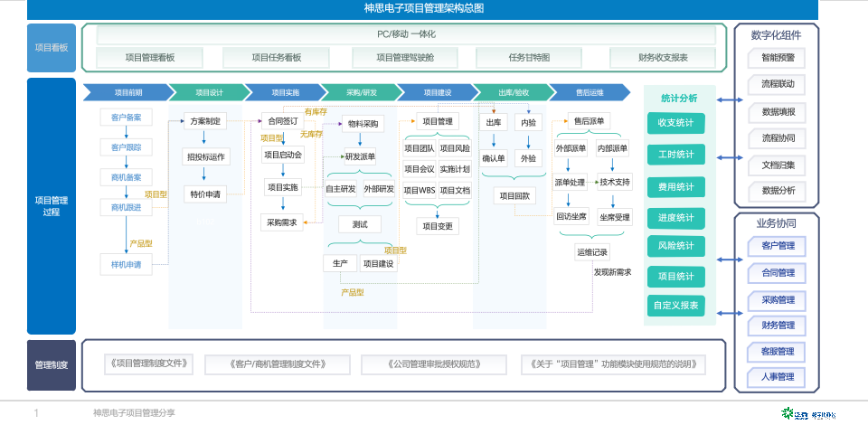The height and width of the screenshot is (425, 868).
Task: Select the 项目团队 box
Action: coord(419,148)
